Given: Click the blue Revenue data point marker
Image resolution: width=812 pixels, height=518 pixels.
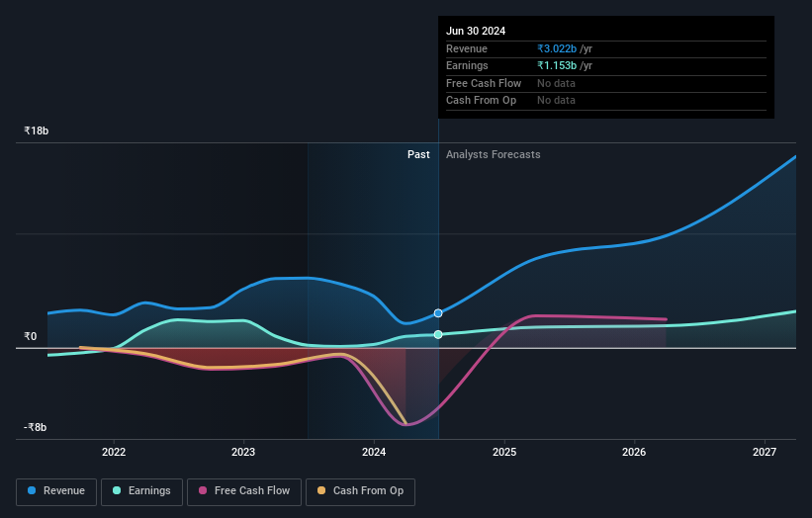Looking at the screenshot, I should click(438, 313).
